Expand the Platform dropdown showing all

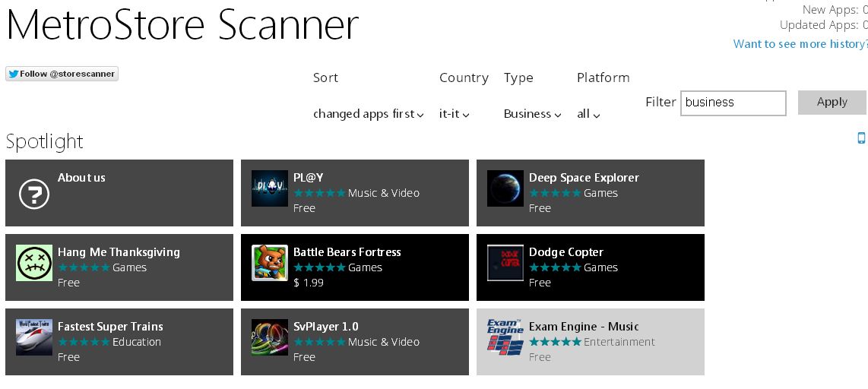coord(588,114)
